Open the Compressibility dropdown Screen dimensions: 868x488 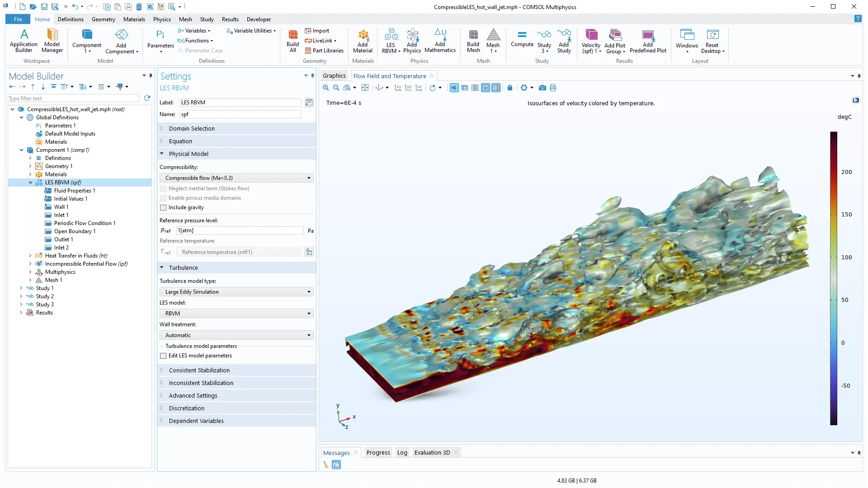[x=236, y=178]
